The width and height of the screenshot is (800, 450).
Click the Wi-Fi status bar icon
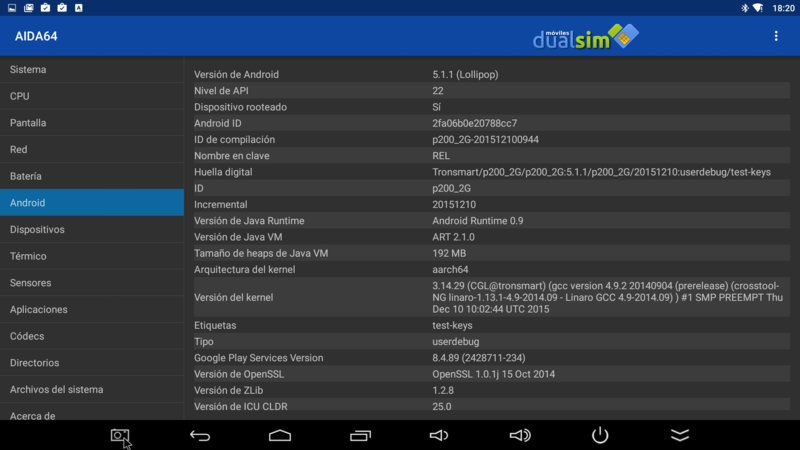click(x=758, y=8)
